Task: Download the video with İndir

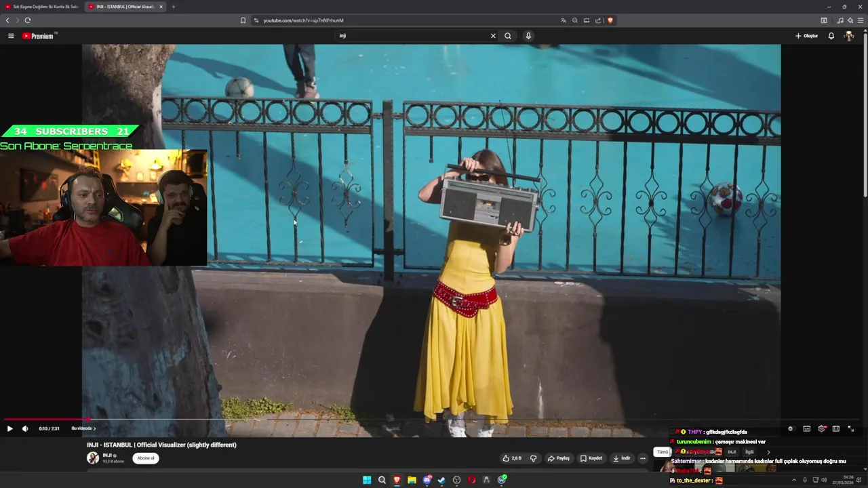Action: tap(622, 458)
